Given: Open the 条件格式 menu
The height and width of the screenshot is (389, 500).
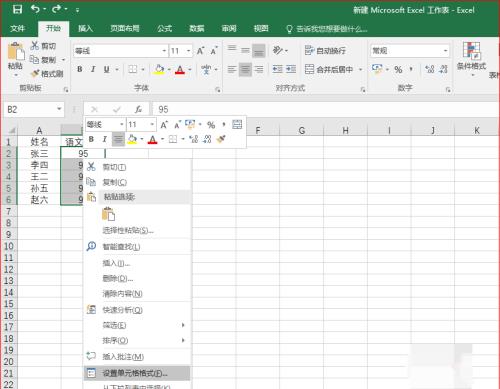Looking at the screenshot, I should point(471,59).
